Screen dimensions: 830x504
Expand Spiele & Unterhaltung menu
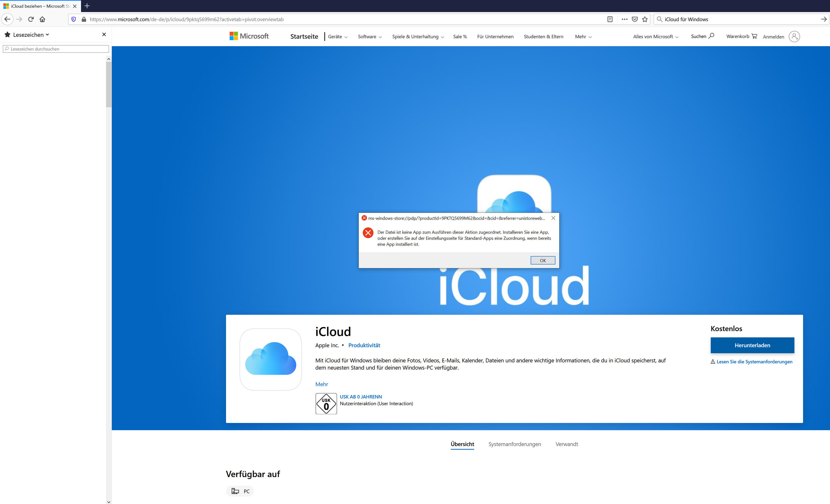pyautogui.click(x=418, y=37)
